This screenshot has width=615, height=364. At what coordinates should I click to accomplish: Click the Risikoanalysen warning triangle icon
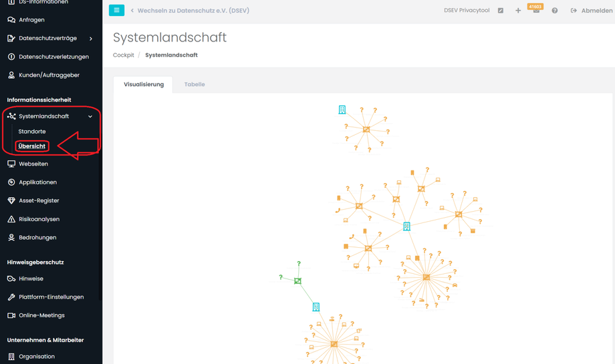(x=11, y=219)
